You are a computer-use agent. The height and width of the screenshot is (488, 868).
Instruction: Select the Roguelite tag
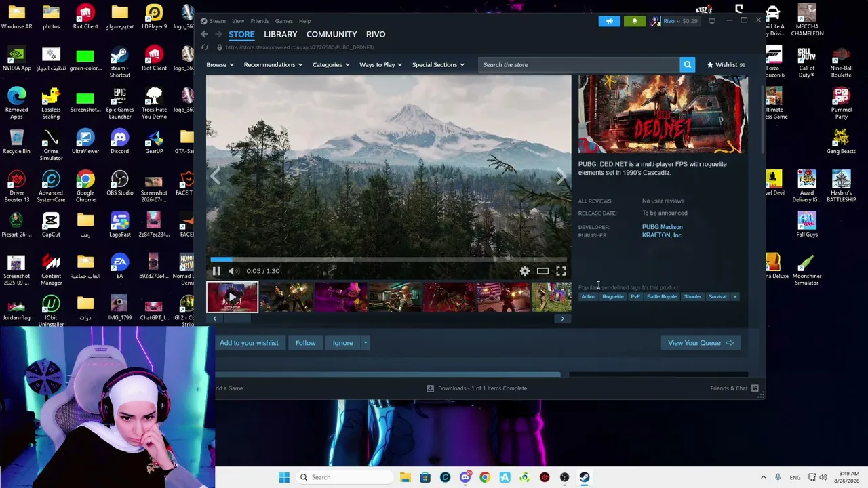tap(613, 296)
